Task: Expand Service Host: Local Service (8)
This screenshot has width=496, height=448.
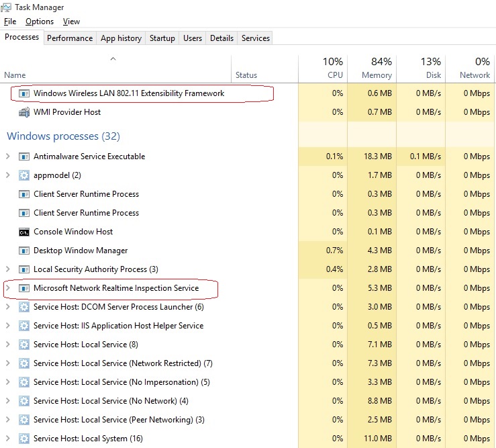Action: click(x=8, y=344)
